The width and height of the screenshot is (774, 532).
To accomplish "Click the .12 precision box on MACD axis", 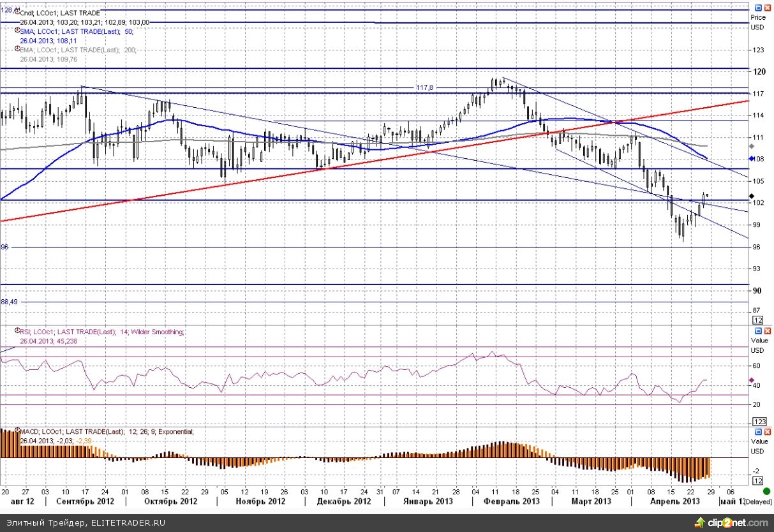I will (759, 480).
